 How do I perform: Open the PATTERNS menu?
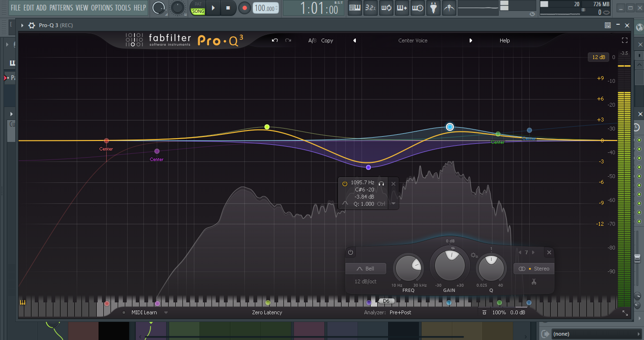coord(61,8)
